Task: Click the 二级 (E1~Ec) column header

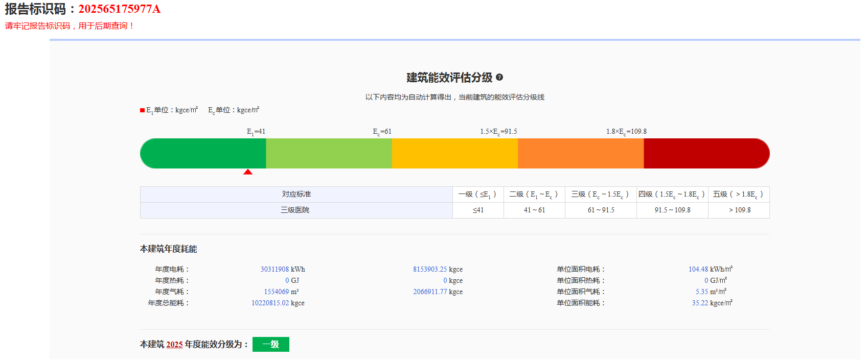Action: pyautogui.click(x=534, y=195)
